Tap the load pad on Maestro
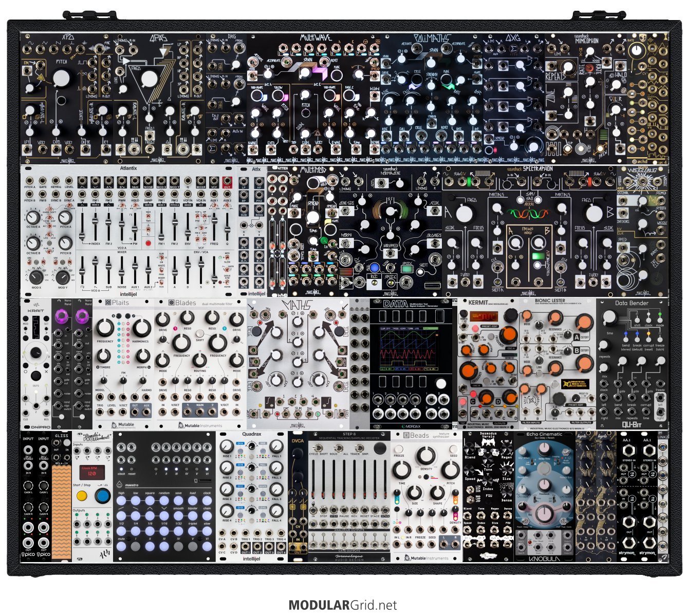The image size is (686, 616). (193, 501)
